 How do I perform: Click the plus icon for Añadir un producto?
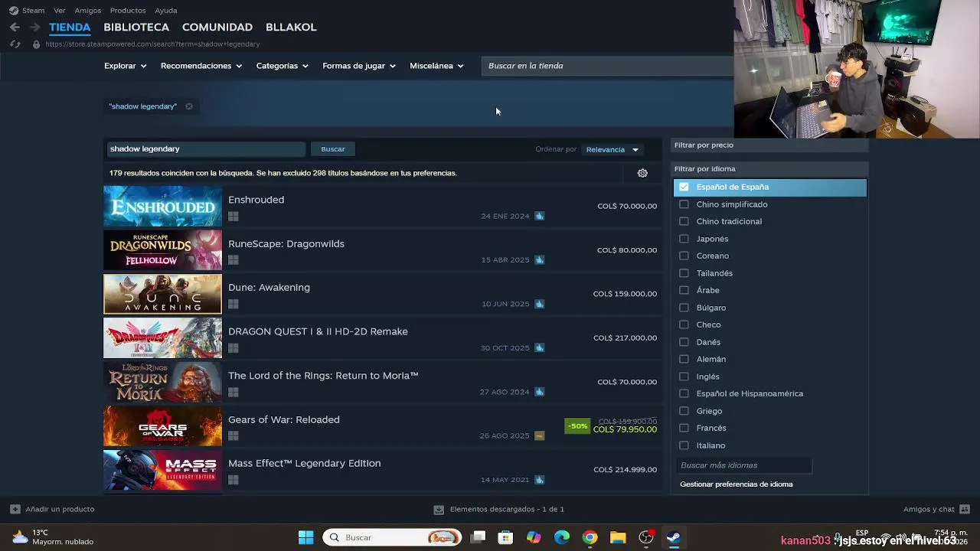click(x=15, y=509)
